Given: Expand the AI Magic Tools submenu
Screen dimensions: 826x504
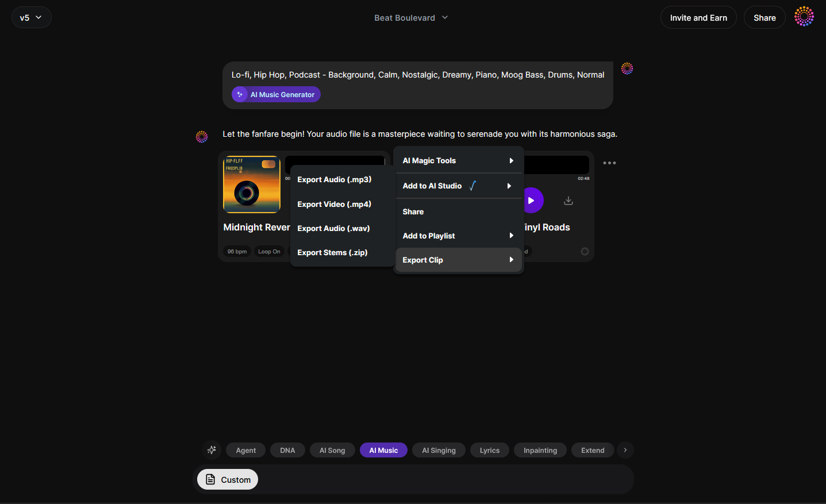Looking at the screenshot, I should pos(458,160).
